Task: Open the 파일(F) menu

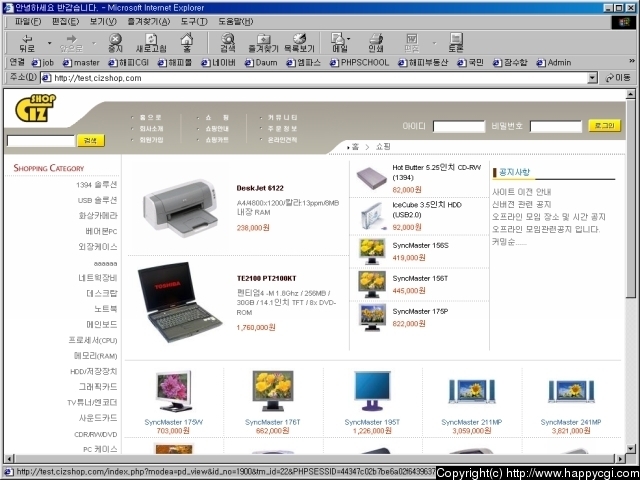Action: pyautogui.click(x=28, y=21)
